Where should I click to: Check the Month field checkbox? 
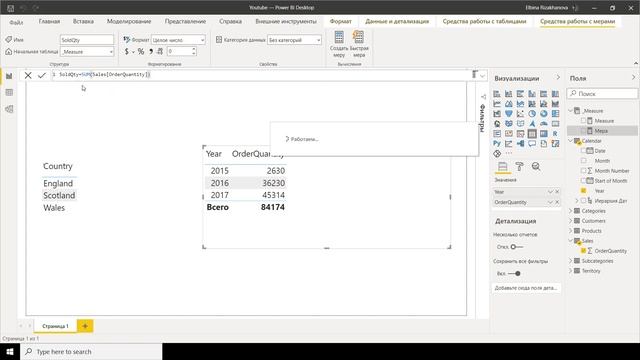(583, 161)
